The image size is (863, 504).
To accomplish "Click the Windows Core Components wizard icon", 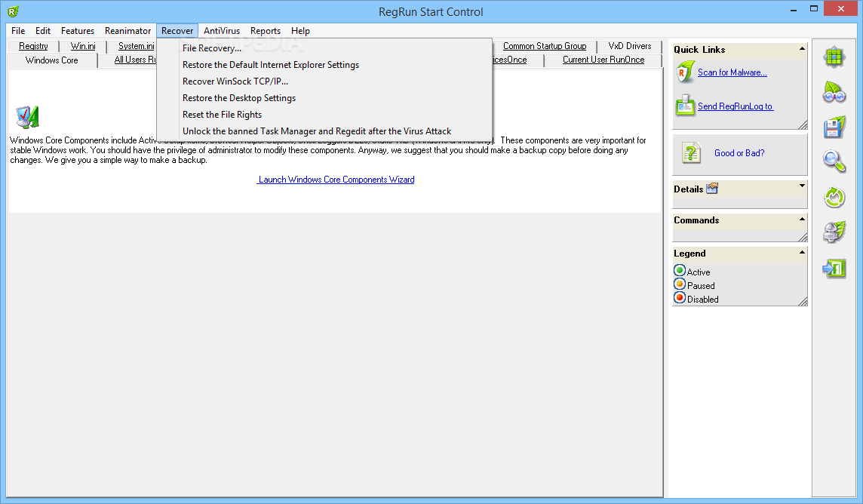I will (x=27, y=117).
